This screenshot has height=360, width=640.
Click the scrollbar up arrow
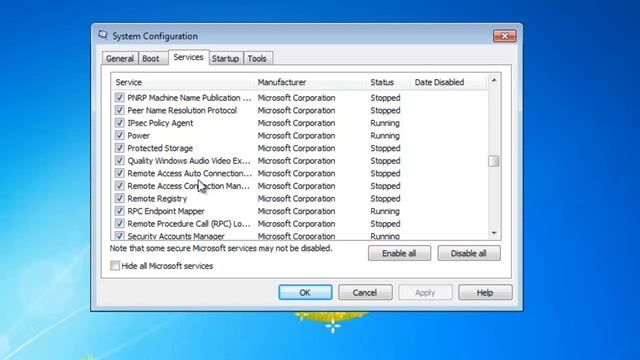[x=494, y=80]
